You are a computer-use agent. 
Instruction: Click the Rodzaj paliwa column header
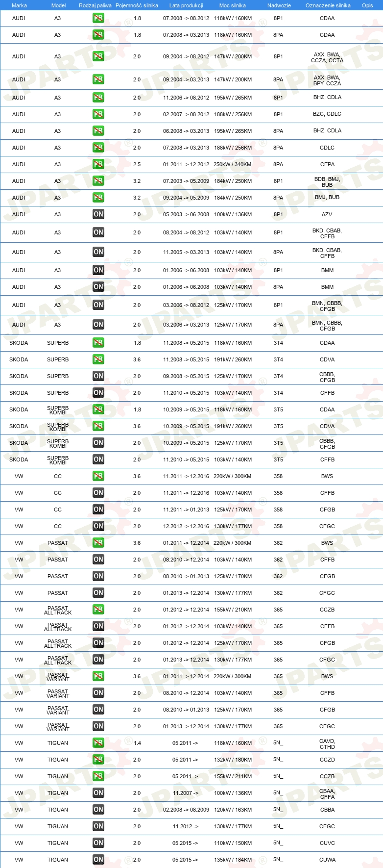[x=95, y=5]
